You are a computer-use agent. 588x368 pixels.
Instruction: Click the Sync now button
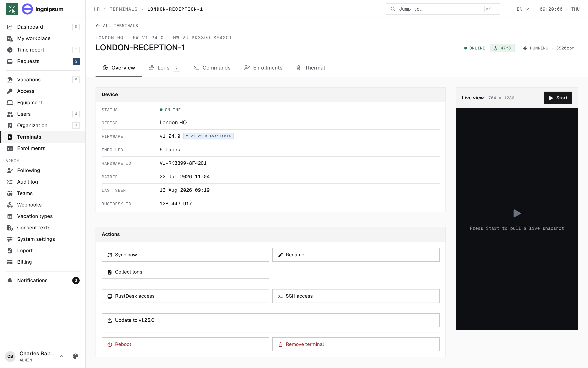coord(185,255)
